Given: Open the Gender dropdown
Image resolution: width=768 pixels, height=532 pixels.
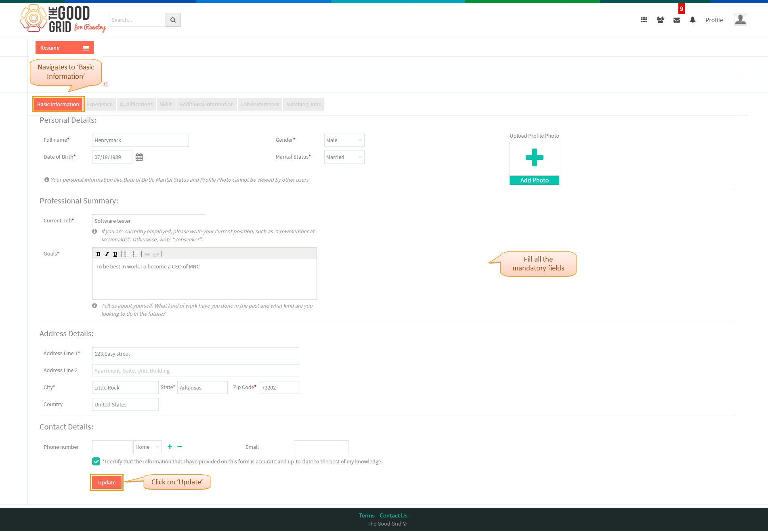Looking at the screenshot, I should coord(344,140).
